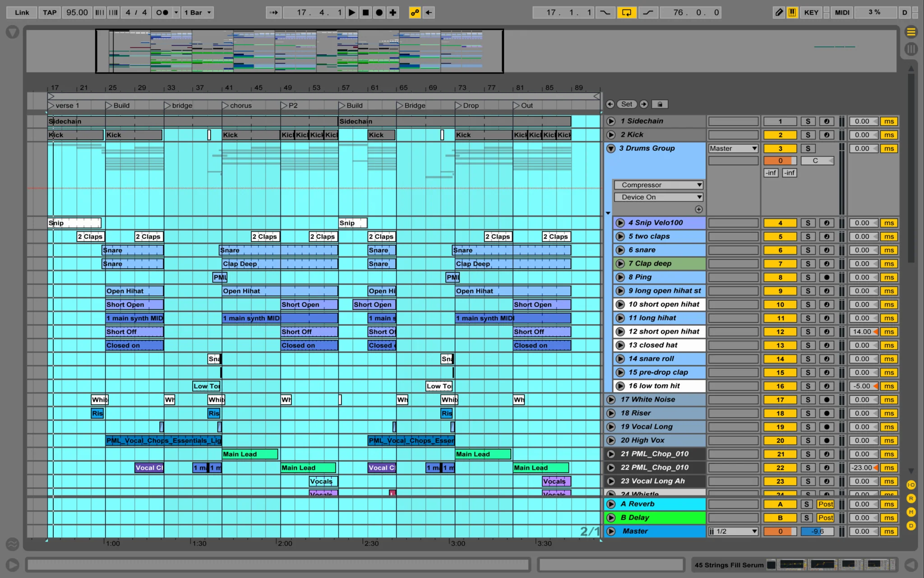
Task: Toggle the Computer MIDI Keyboard icon
Action: point(792,13)
